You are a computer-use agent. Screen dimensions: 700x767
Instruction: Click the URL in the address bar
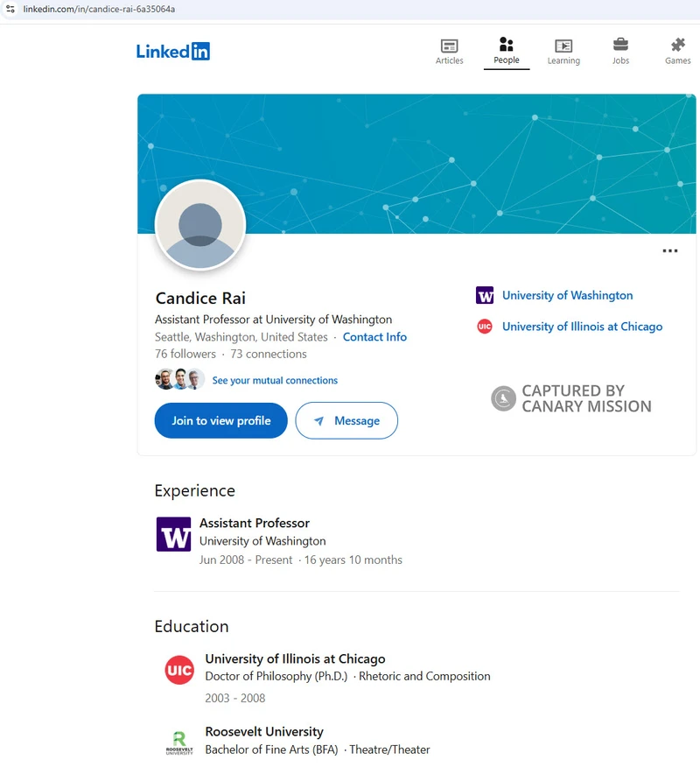click(99, 9)
